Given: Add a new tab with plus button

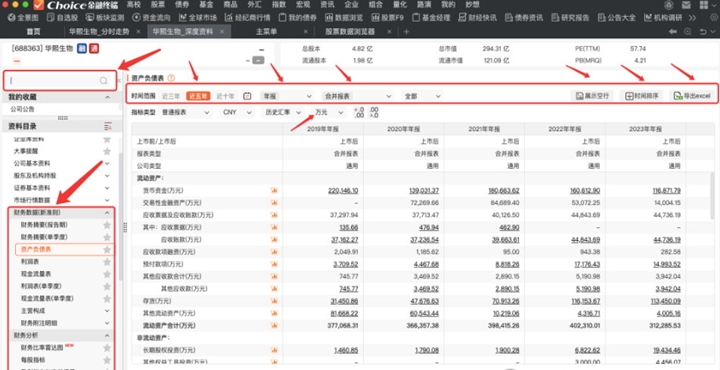Looking at the screenshot, I should pyautogui.click(x=406, y=32).
